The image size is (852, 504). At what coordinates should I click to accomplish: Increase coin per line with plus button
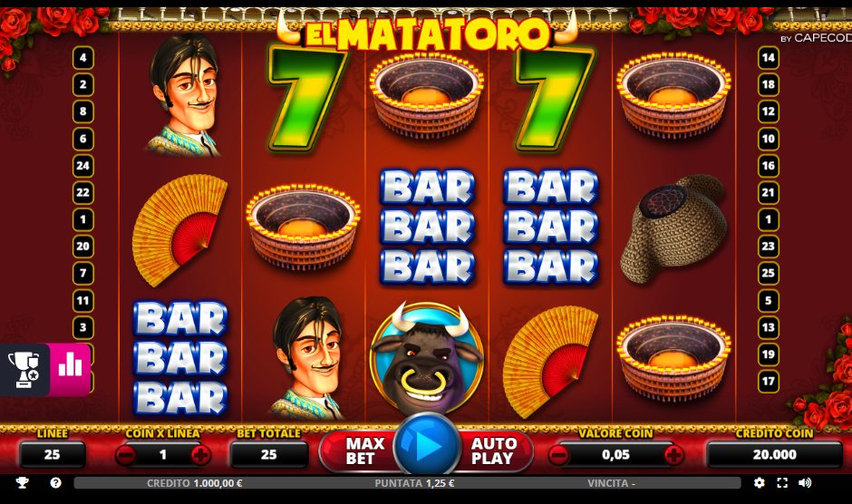200,455
